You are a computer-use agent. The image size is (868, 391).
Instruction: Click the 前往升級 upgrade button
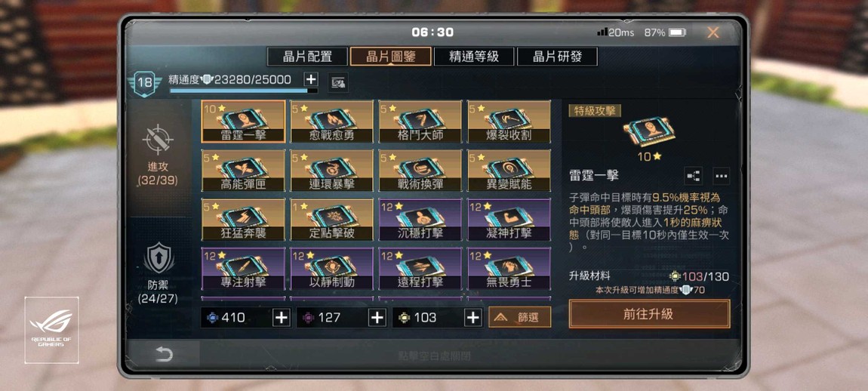649,314
